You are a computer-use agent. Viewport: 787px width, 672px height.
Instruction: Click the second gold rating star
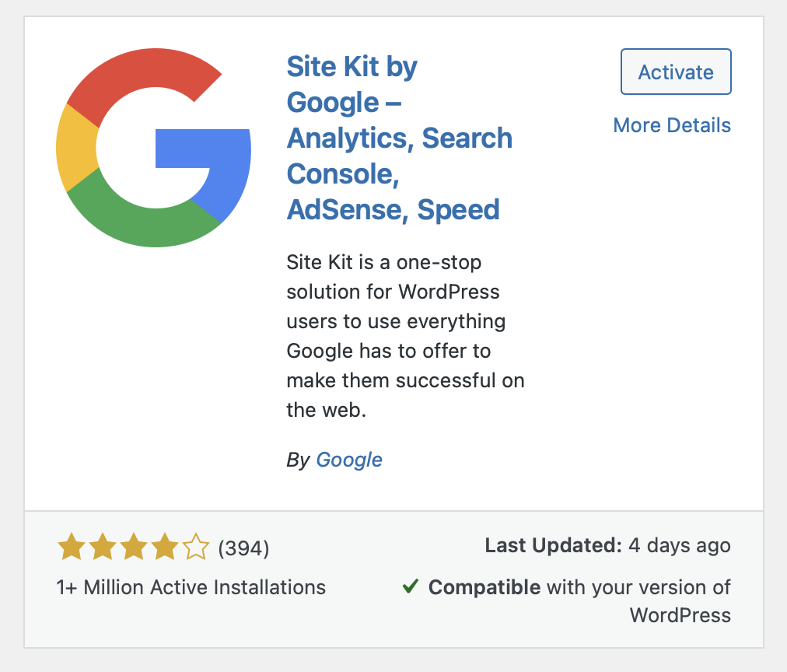tap(102, 548)
